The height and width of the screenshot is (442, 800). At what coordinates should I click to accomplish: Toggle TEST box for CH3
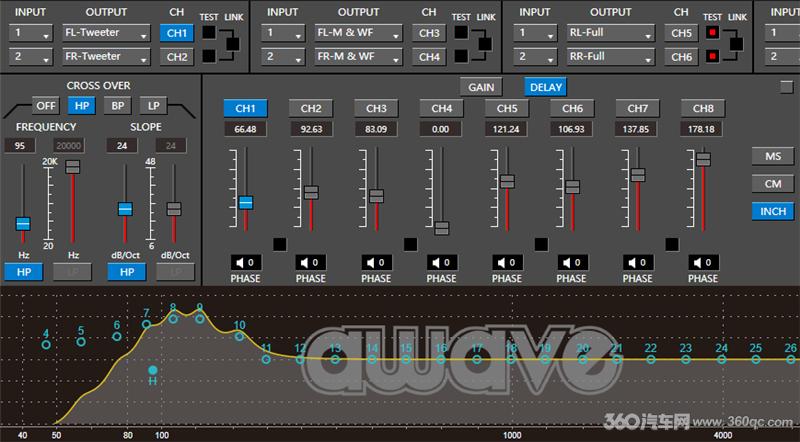coord(461,32)
